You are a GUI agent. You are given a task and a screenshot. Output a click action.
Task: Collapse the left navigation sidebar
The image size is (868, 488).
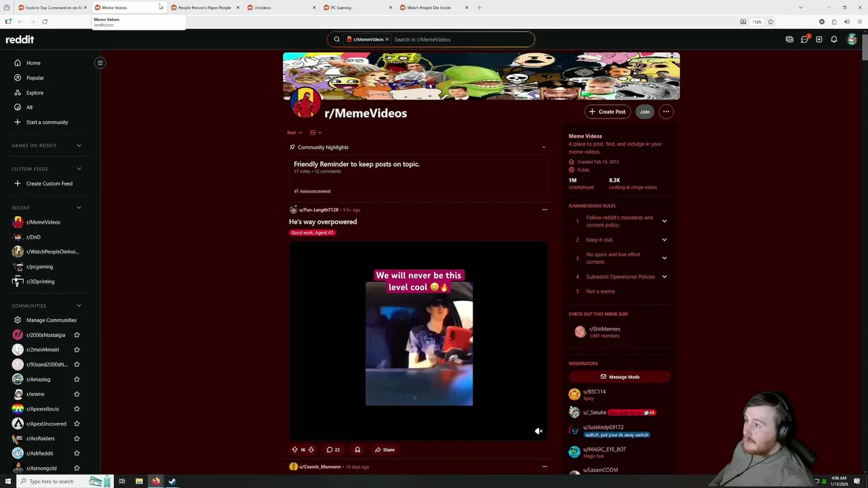tap(100, 63)
